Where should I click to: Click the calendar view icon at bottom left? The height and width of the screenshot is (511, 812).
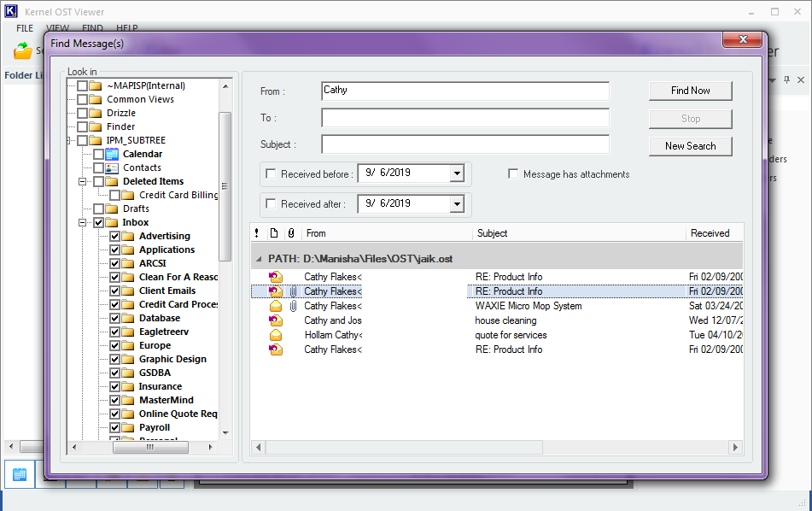click(20, 474)
